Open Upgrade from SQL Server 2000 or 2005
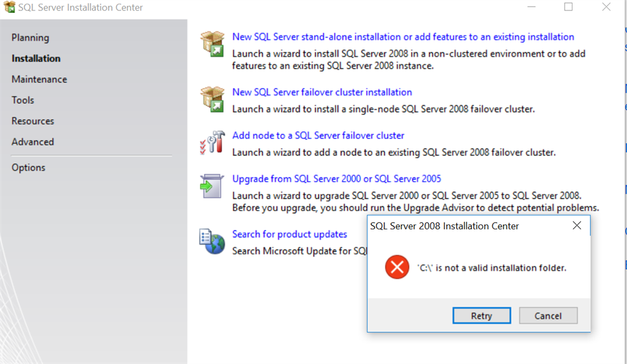Viewport: 627px width, 364px height. click(337, 179)
